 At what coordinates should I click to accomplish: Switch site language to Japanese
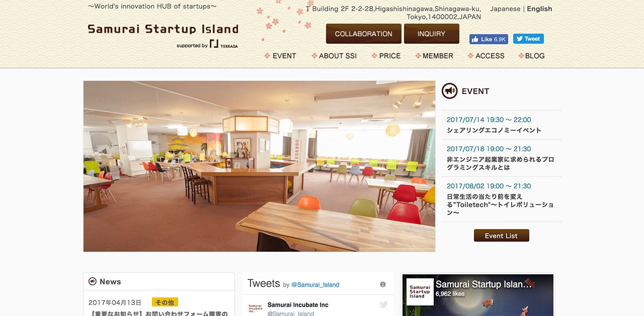(506, 9)
